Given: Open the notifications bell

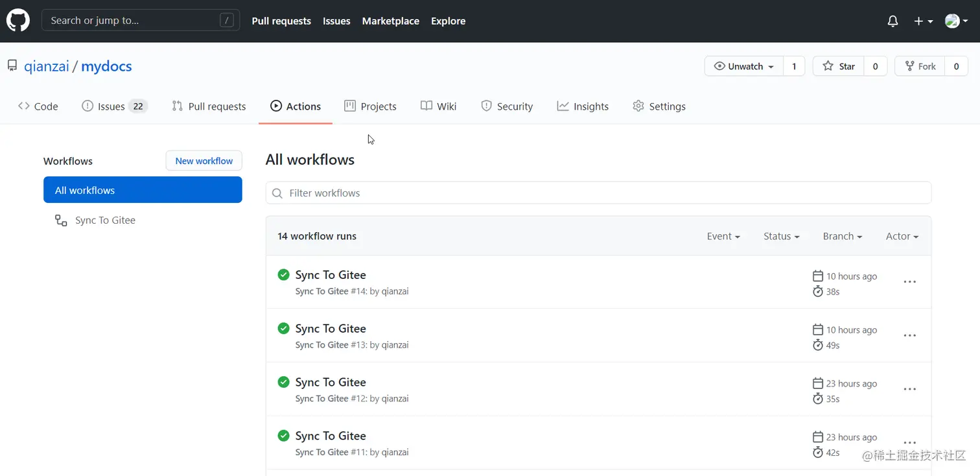Looking at the screenshot, I should pos(892,21).
